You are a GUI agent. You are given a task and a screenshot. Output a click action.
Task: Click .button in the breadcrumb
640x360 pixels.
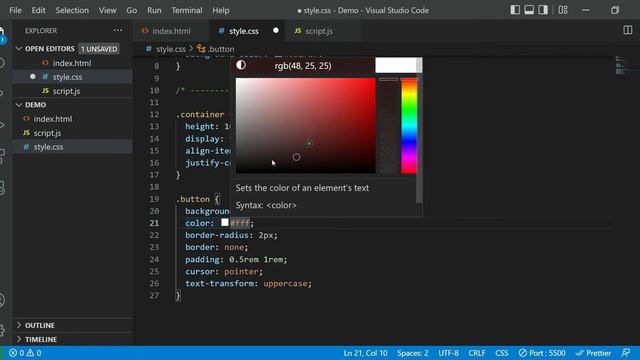point(221,49)
